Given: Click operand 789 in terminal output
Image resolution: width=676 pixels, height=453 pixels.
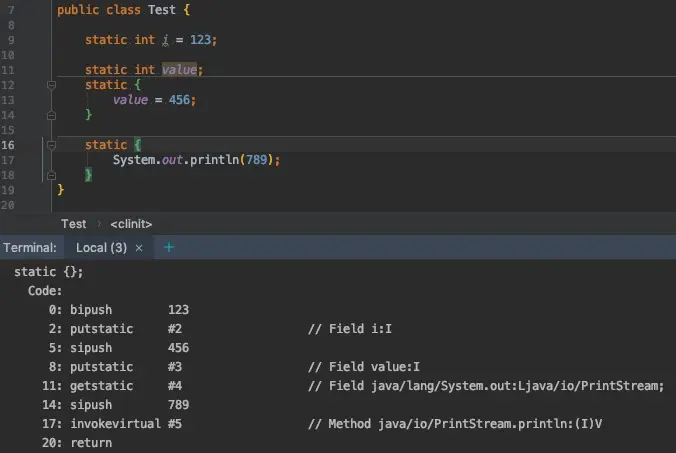Looking at the screenshot, I should tap(178, 405).
